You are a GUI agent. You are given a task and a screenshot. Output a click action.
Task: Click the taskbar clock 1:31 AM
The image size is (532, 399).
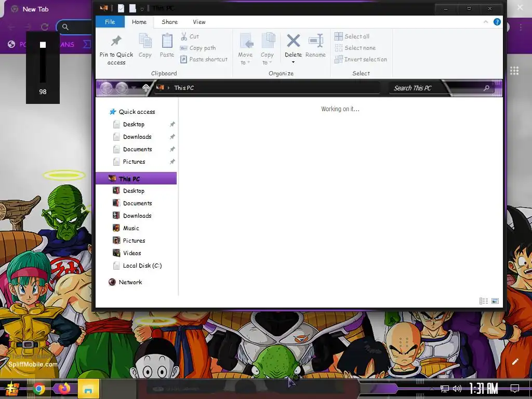pyautogui.click(x=484, y=389)
